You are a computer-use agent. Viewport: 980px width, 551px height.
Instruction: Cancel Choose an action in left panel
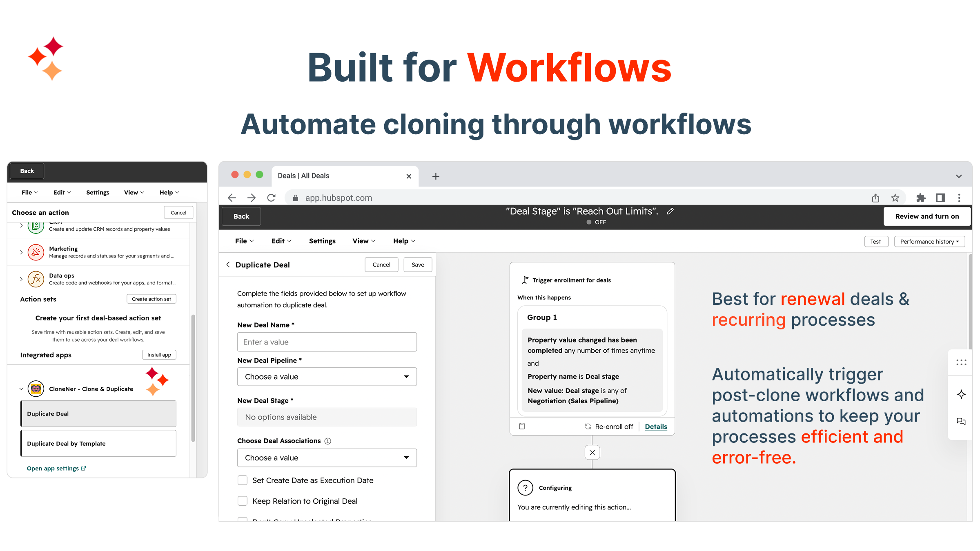click(178, 213)
